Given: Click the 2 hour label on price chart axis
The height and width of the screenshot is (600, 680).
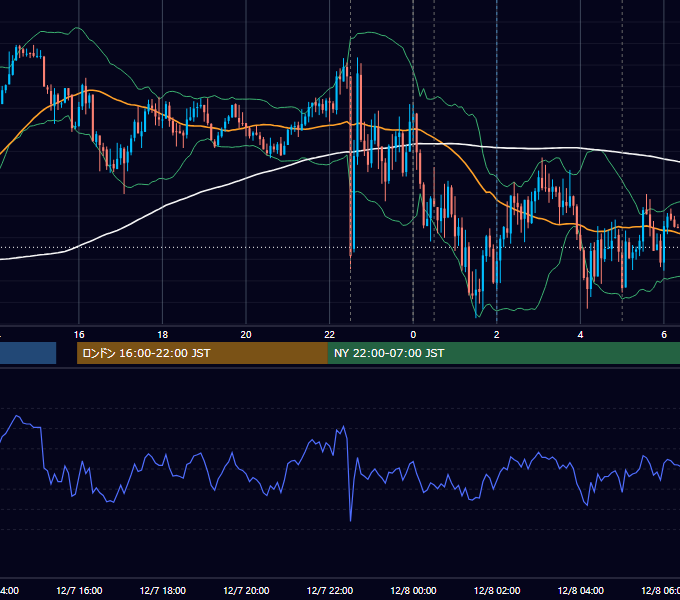Looking at the screenshot, I should [x=497, y=335].
